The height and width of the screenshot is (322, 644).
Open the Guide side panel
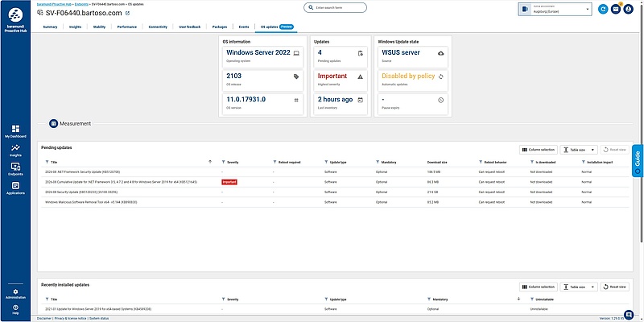[x=638, y=160]
